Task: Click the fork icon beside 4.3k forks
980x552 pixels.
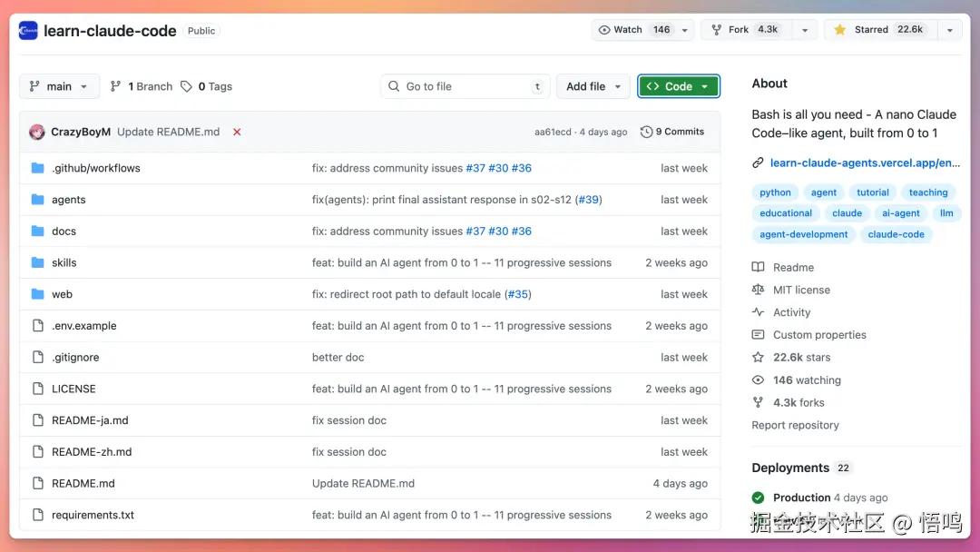Action: pos(758,402)
